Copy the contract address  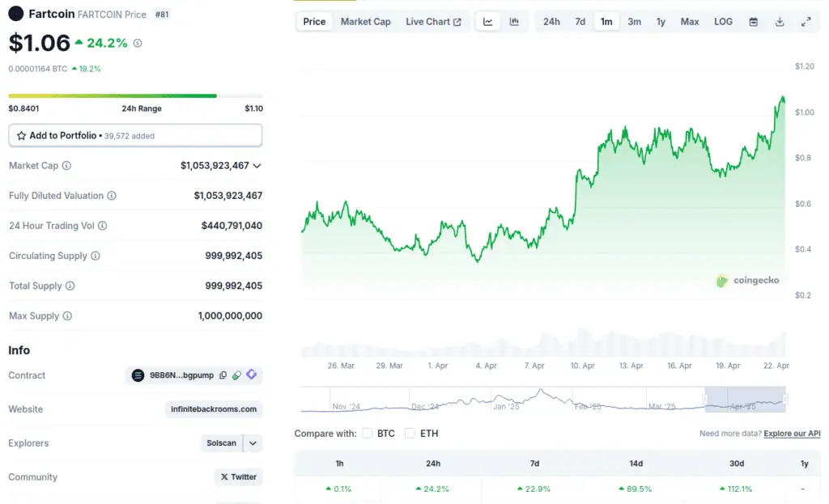[223, 375]
